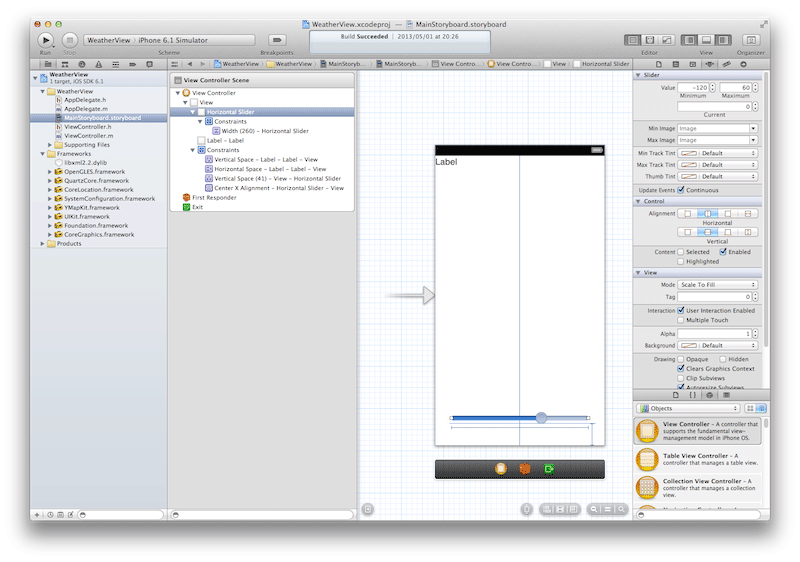Select Table View Controller in library

pyautogui.click(x=698, y=459)
